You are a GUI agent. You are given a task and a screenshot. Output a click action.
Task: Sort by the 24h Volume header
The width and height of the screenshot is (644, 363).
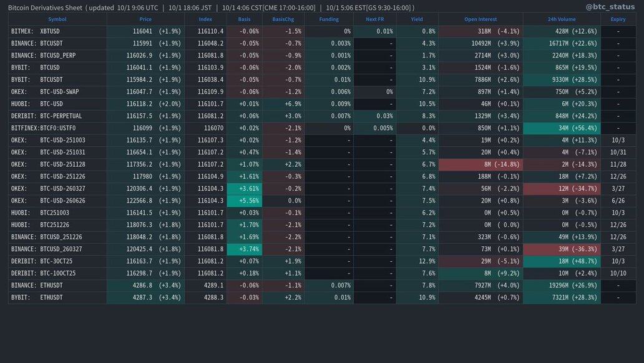pos(562,19)
